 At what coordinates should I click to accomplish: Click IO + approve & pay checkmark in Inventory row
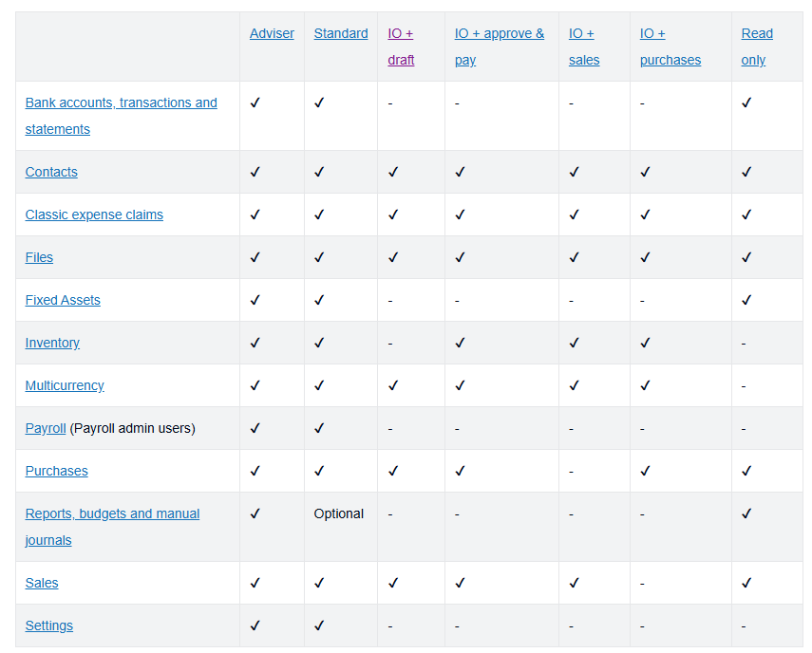(460, 343)
